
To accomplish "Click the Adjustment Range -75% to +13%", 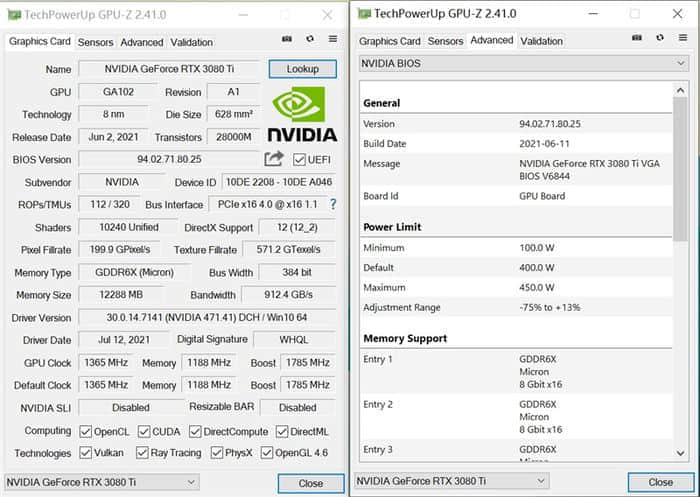I will pos(550,307).
